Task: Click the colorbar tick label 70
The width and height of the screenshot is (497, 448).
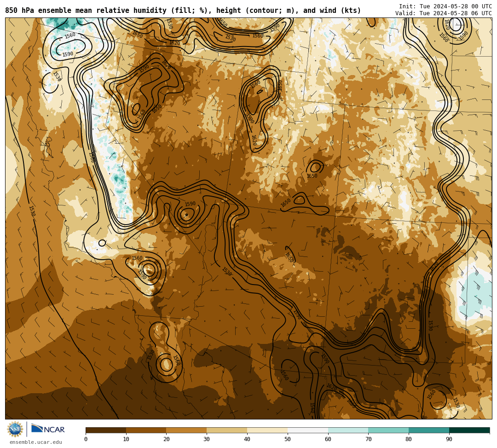Action: click(368, 439)
